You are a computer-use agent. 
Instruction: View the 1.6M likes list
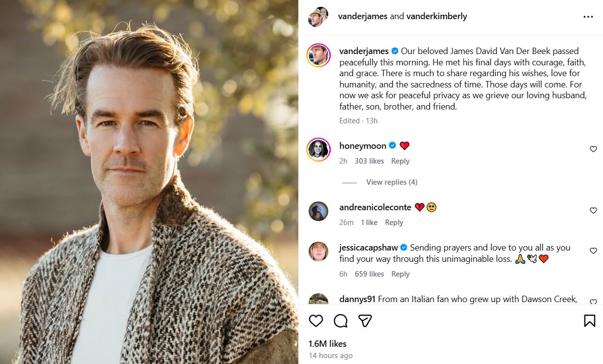[327, 344]
